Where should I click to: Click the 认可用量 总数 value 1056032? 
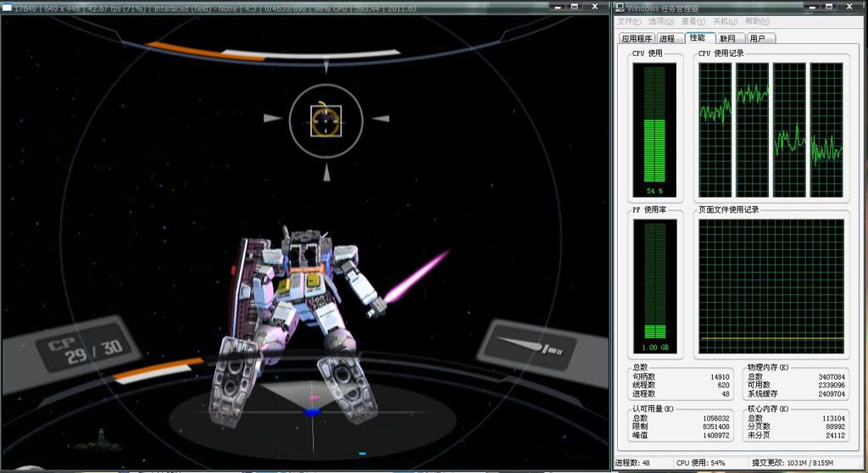(x=715, y=418)
